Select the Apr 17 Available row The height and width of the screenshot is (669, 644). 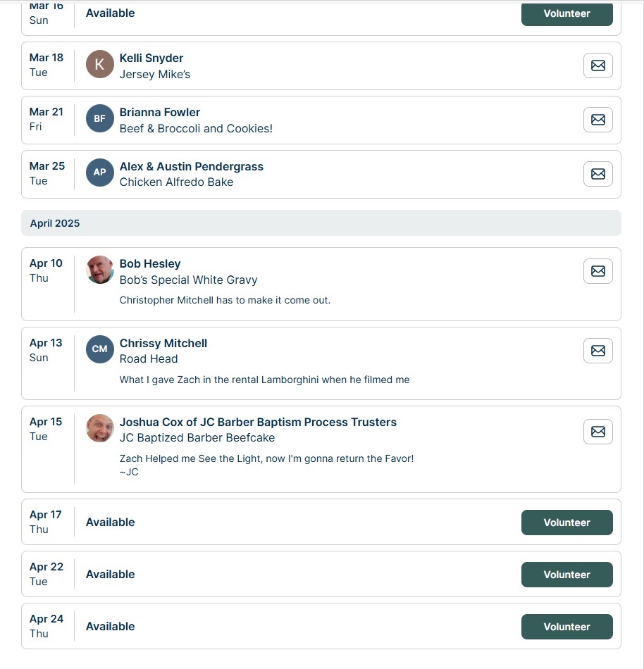[321, 522]
